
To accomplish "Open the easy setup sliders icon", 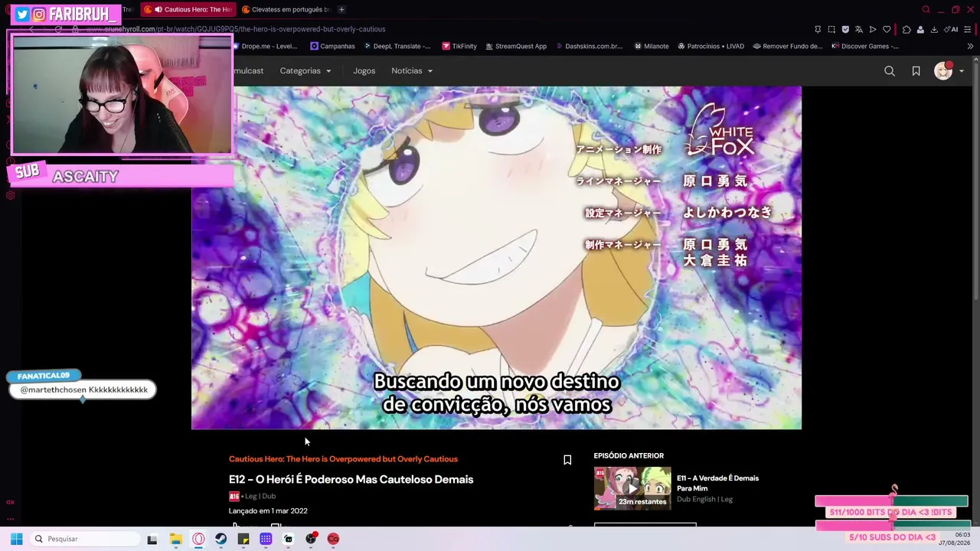I will point(968,29).
